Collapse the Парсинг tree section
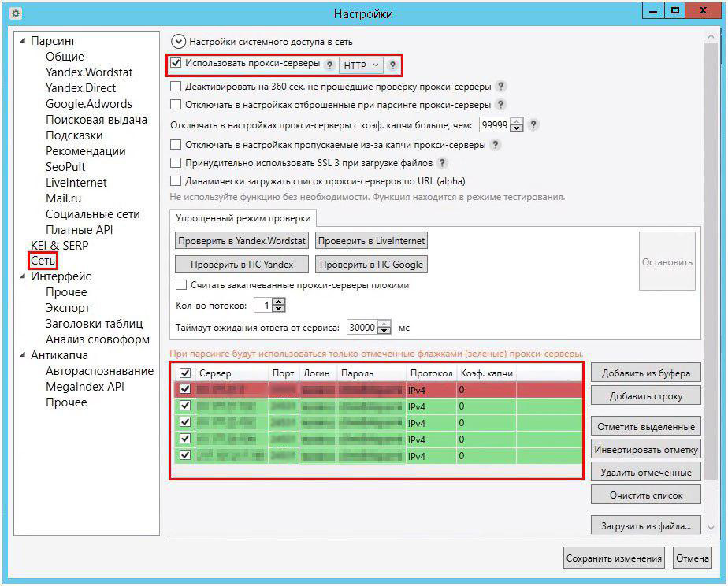The image size is (728, 586). pyautogui.click(x=22, y=41)
